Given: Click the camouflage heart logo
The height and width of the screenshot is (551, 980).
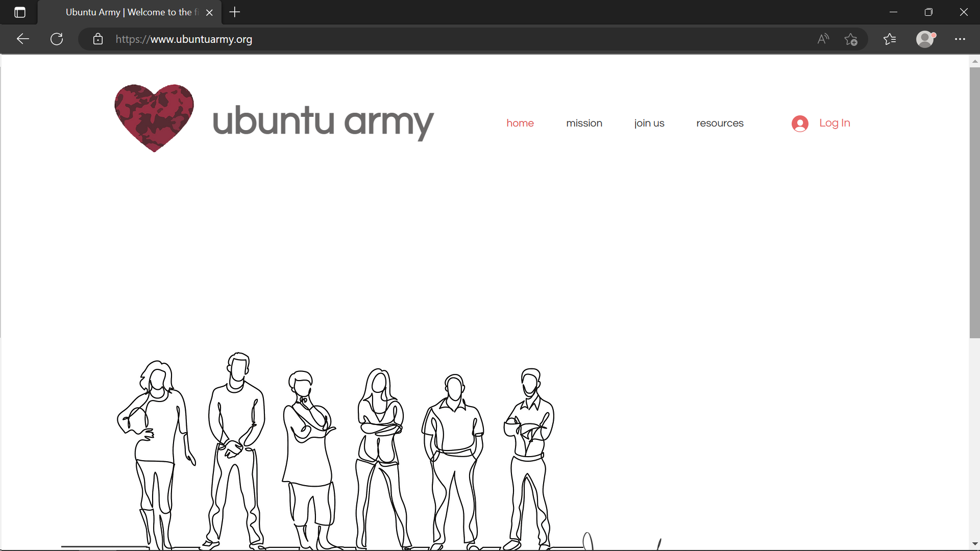Looking at the screenshot, I should click(x=154, y=118).
